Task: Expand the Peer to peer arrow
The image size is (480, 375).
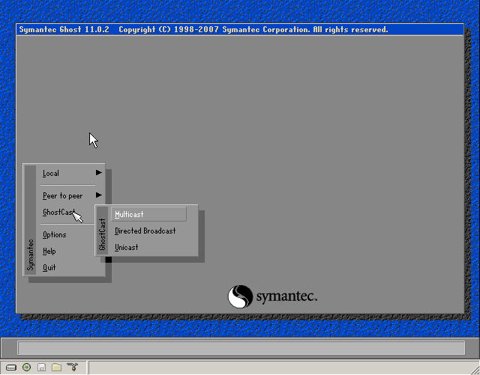Action: click(99, 195)
